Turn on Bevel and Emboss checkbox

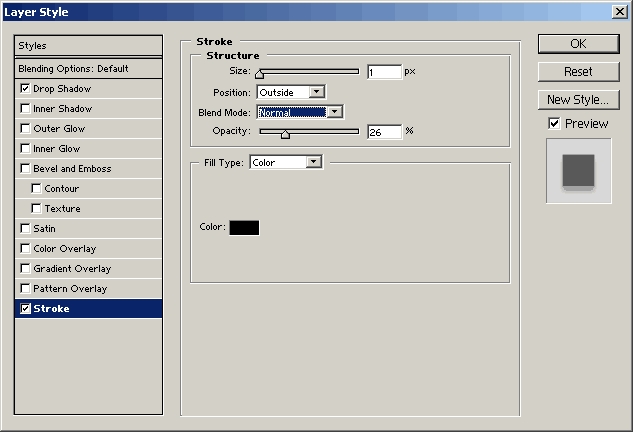25,168
